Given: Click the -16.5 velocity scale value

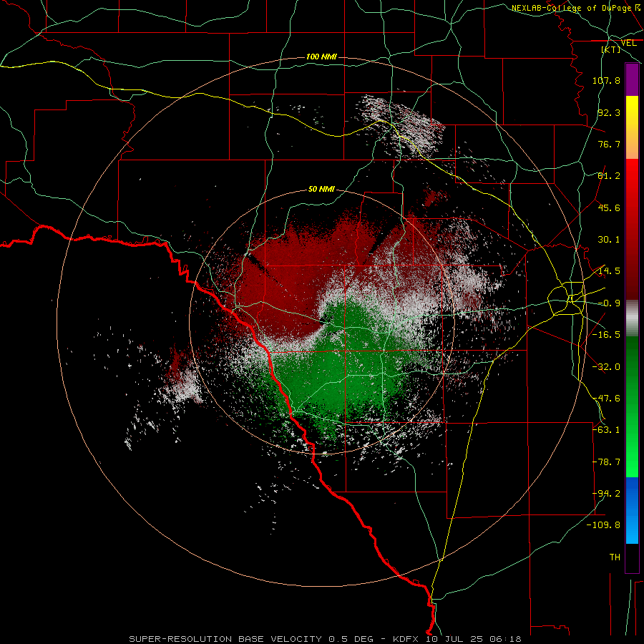Looking at the screenshot, I should click(606, 335).
